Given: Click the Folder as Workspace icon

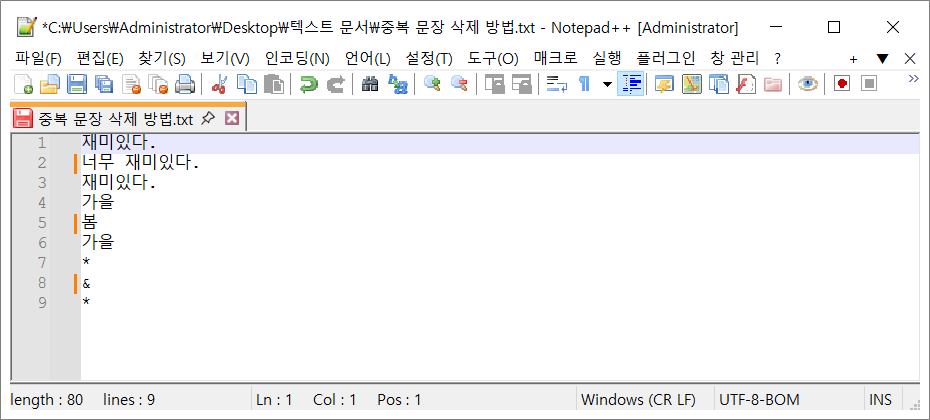Looking at the screenshot, I should (x=772, y=84).
